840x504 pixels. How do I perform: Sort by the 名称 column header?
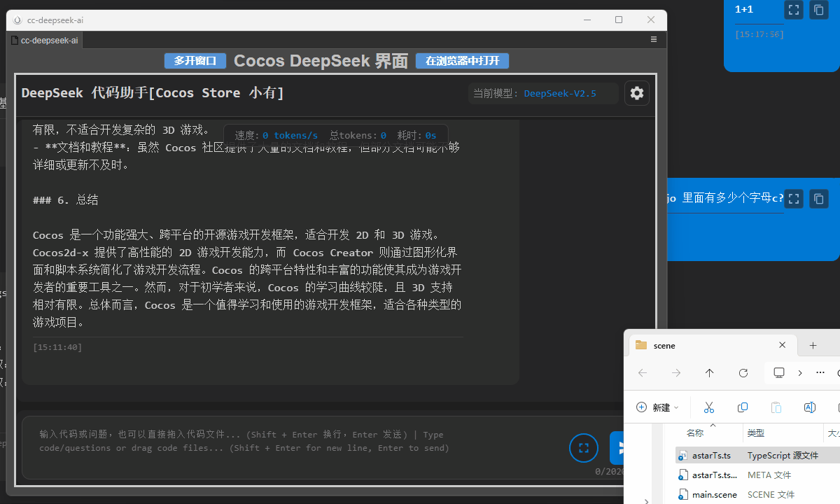point(694,433)
